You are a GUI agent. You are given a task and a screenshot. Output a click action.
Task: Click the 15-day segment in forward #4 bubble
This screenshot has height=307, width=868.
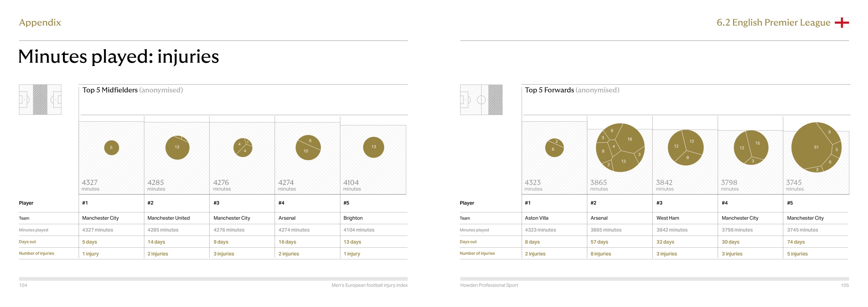(757, 143)
